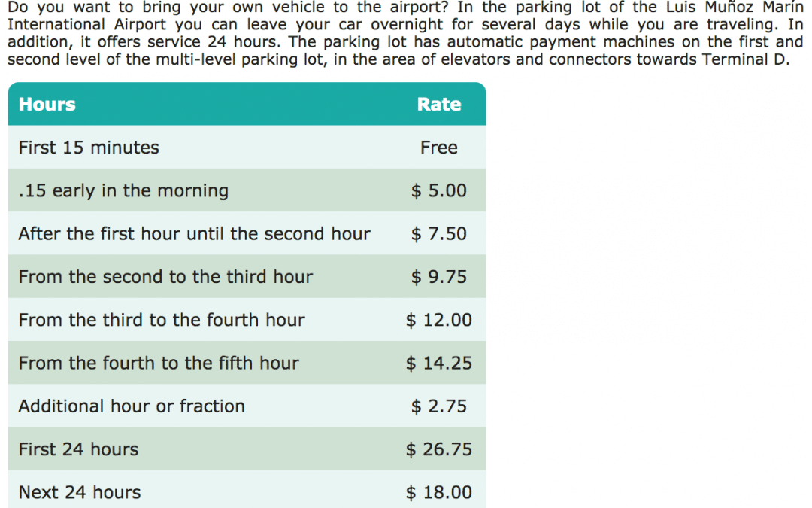Viewport: 812px width, 508px height.
Task: Select the First 15 minutes row
Action: coord(247,148)
